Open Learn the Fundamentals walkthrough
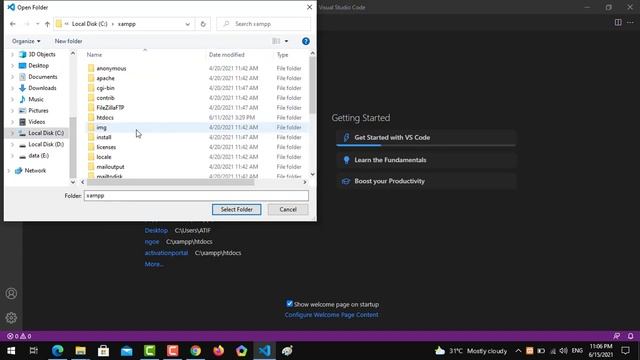The width and height of the screenshot is (640, 360). [426, 160]
